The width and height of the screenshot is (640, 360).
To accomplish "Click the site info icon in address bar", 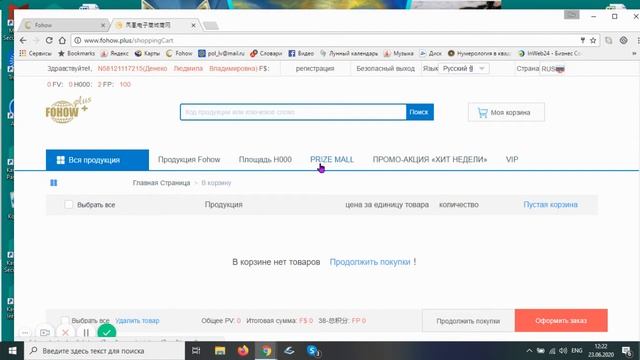I will click(78, 40).
